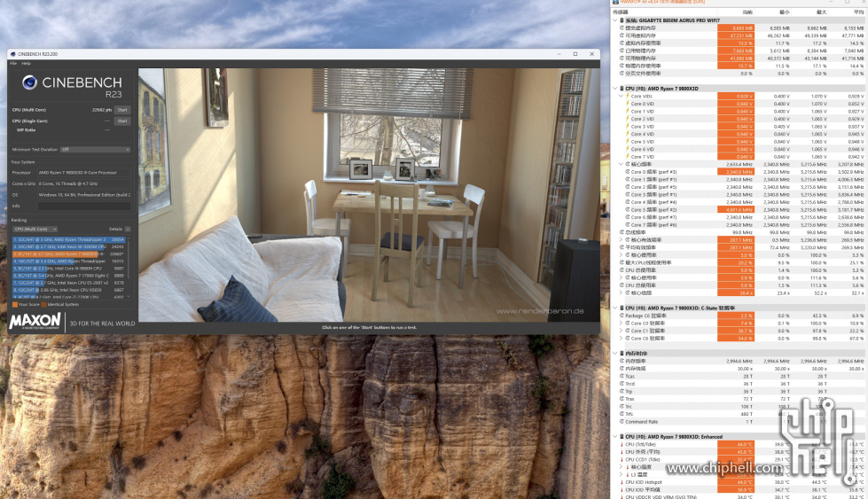Toggle the ranking Details arrow button
The image size is (868, 499).
click(x=128, y=229)
